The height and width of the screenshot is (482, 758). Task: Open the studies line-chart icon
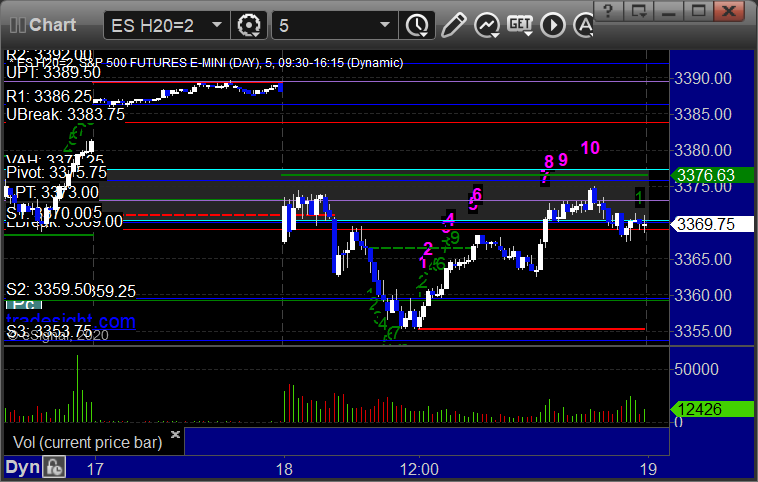click(487, 25)
